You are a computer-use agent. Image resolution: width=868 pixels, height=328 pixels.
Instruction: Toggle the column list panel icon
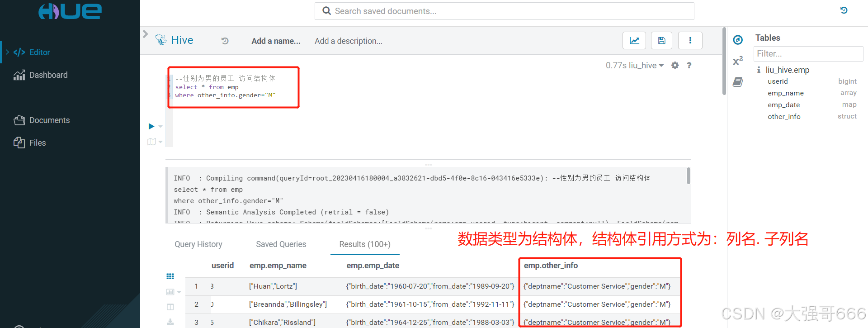coord(170,307)
